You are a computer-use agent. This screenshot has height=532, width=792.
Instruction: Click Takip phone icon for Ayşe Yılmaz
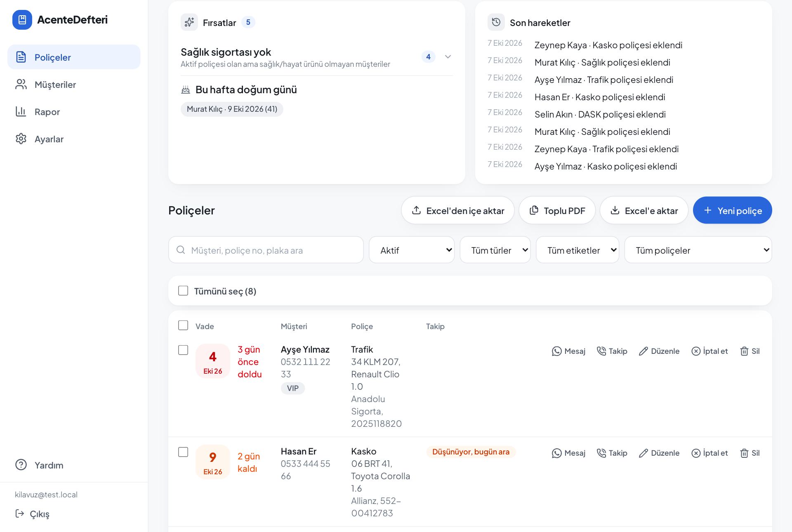601,351
